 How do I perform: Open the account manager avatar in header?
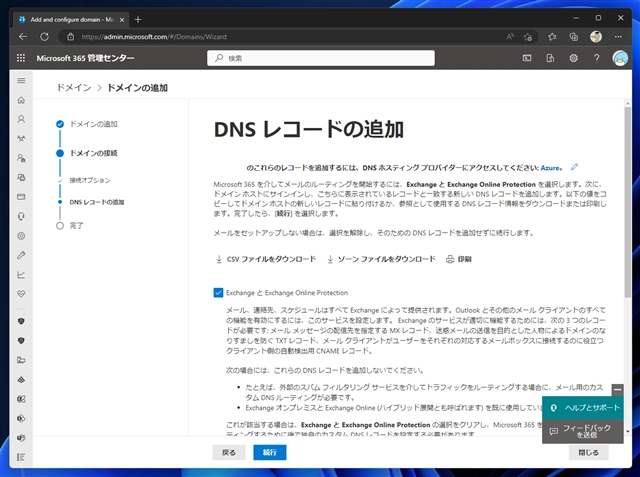[x=620, y=58]
